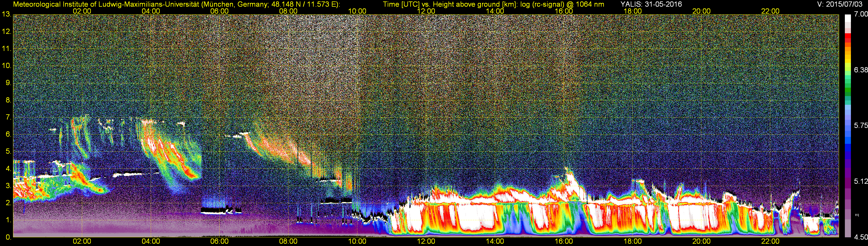Click the 16:00 label on the top time axis
Viewport: 868px width, 246px height.
(x=564, y=11)
